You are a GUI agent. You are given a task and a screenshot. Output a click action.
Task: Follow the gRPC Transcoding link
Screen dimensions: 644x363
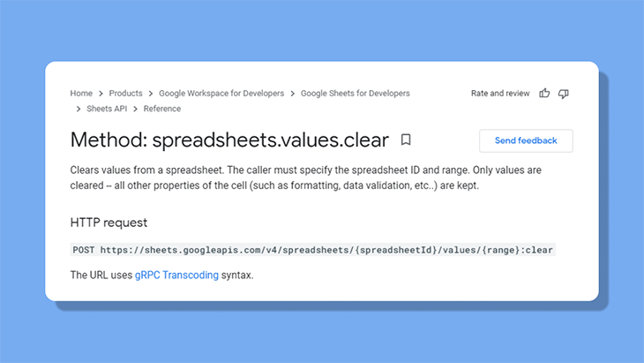tap(176, 275)
